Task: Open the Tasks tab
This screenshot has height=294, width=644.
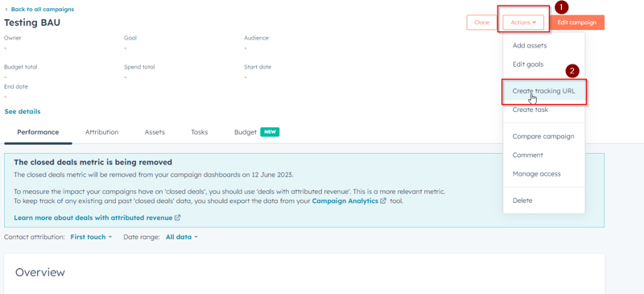Action: point(199,132)
